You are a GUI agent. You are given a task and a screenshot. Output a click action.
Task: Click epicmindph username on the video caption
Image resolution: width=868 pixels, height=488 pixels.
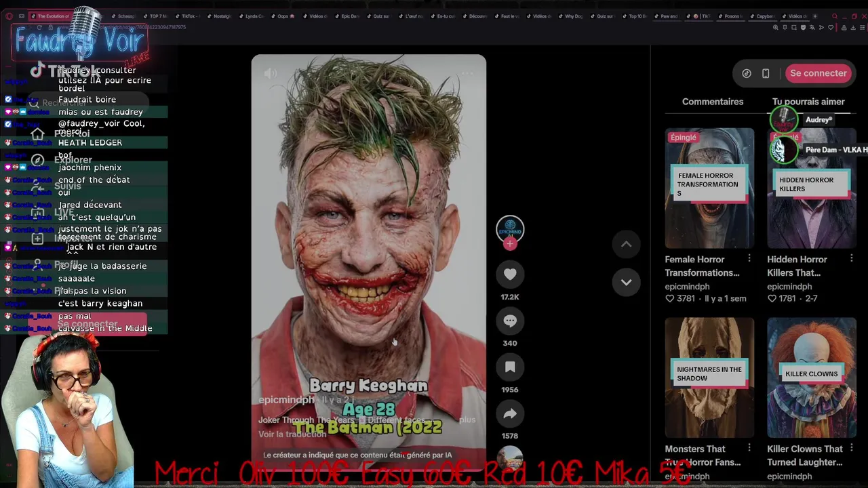(x=286, y=400)
